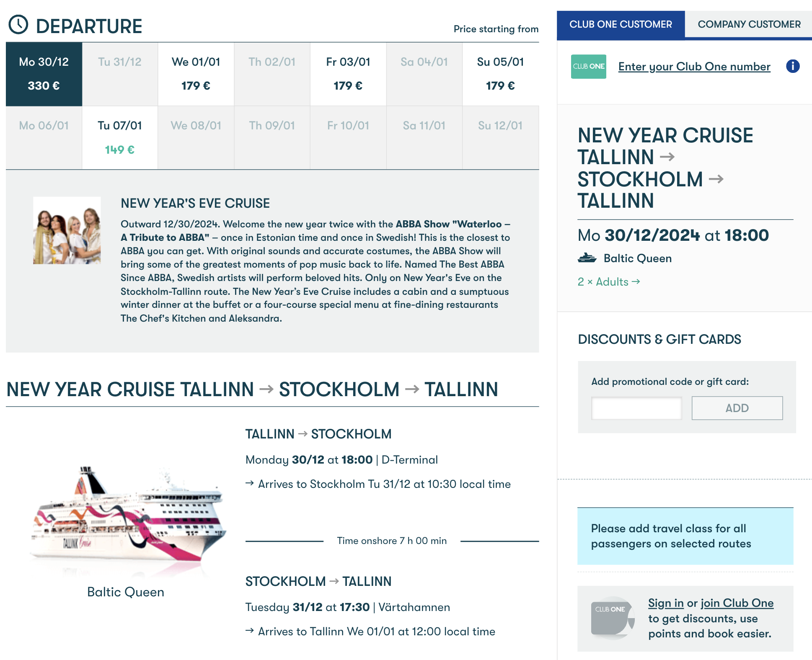The image size is (812, 660).
Task: Expand the 2 × Adults passenger selector
Action: (608, 282)
